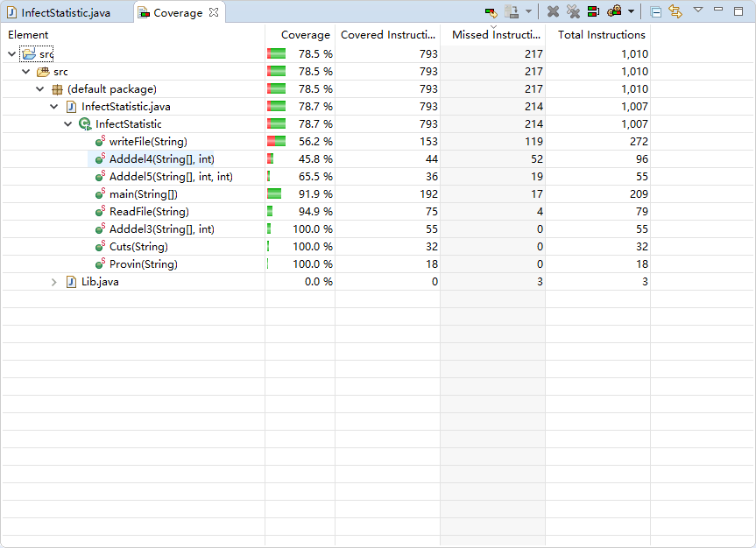Click the 0.0 % coverage for Lib.java
This screenshot has width=756, height=548.
click(x=319, y=282)
